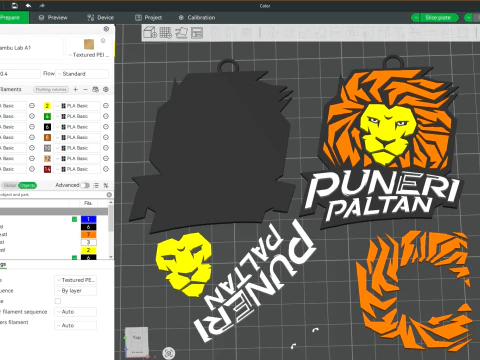Open the Device tab
The height and width of the screenshot is (360, 480).
(x=100, y=18)
